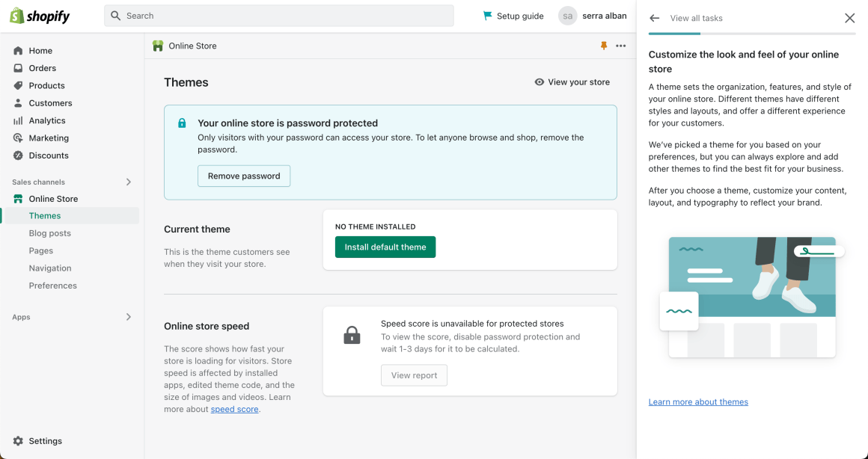Screen dimensions: 868x459
Task: Click inside the Search field
Action: pos(278,15)
